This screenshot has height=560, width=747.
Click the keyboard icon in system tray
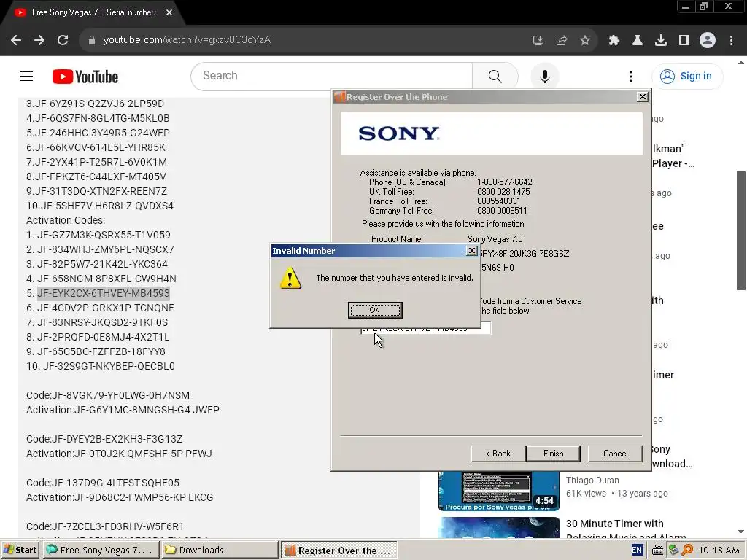point(657,551)
